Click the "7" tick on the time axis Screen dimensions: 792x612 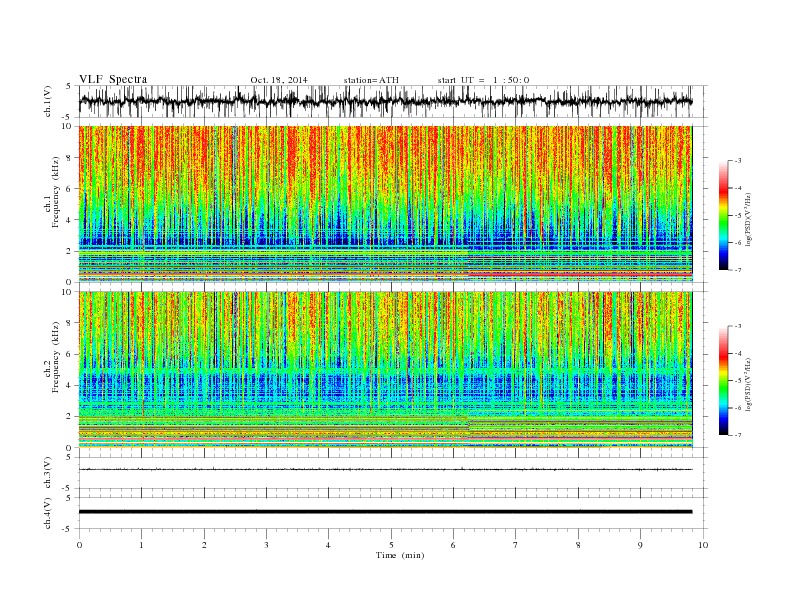(x=516, y=545)
